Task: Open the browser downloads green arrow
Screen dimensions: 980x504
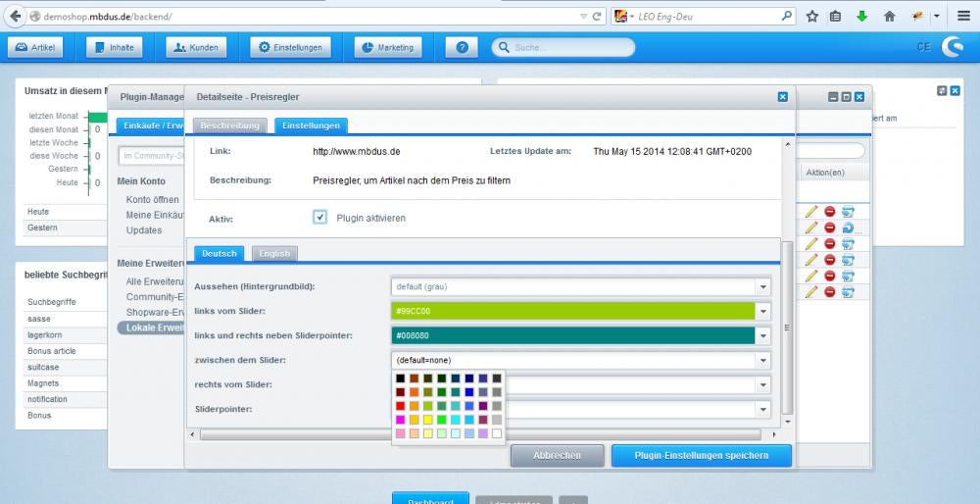Action: (862, 17)
